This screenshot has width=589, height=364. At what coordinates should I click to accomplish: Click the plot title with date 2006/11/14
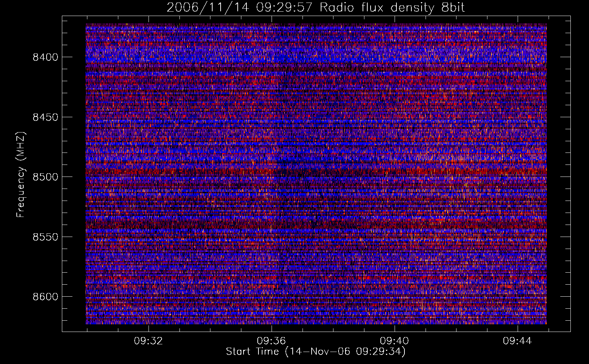click(316, 8)
